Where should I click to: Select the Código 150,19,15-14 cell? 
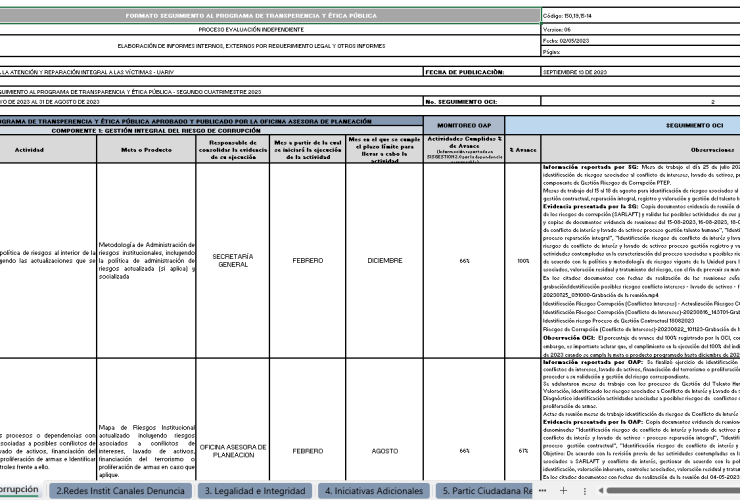point(640,16)
